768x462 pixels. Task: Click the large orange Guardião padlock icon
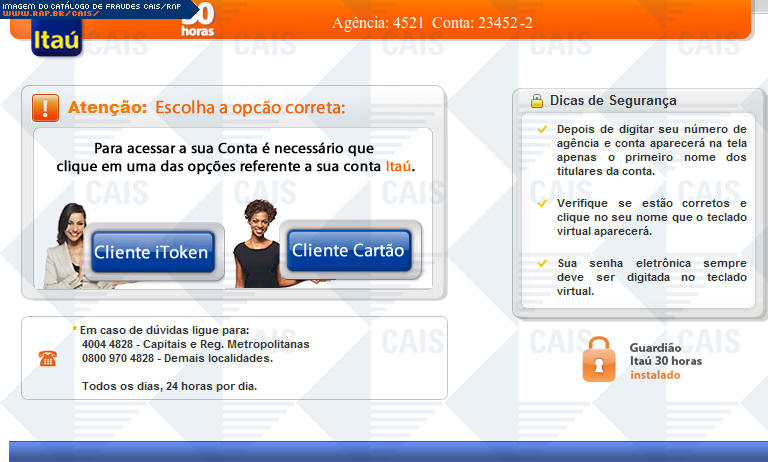tap(600, 359)
